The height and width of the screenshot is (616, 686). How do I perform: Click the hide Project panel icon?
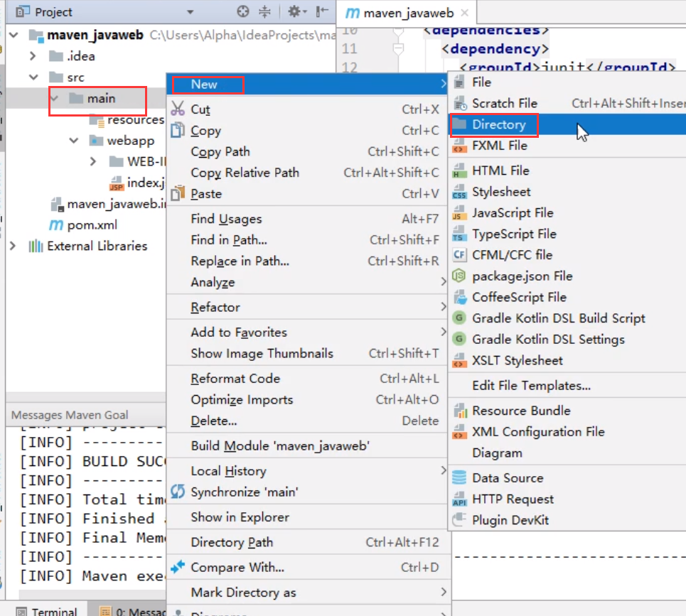click(322, 11)
